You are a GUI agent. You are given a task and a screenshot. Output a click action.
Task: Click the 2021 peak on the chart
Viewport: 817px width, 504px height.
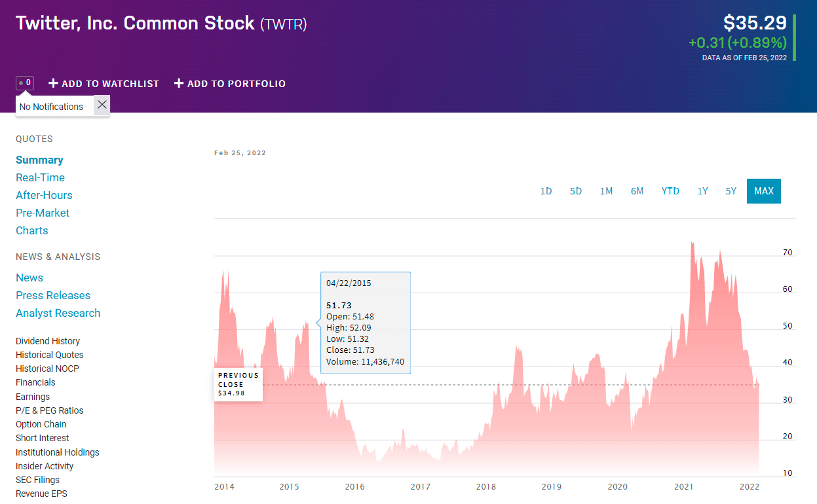point(692,243)
